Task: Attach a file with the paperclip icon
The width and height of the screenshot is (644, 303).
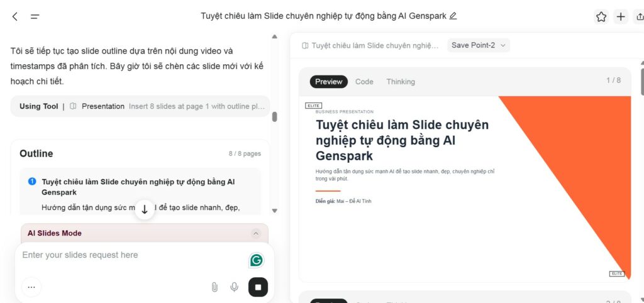Action: click(214, 287)
